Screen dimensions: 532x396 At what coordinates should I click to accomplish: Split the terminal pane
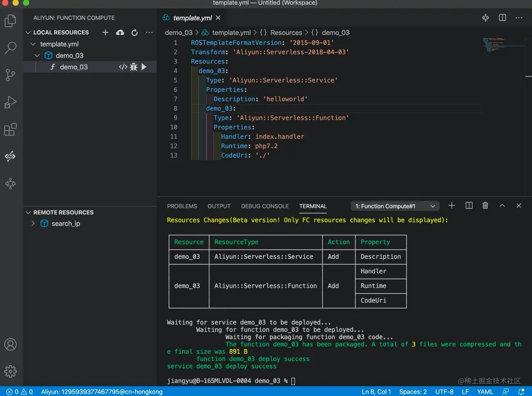click(469, 206)
